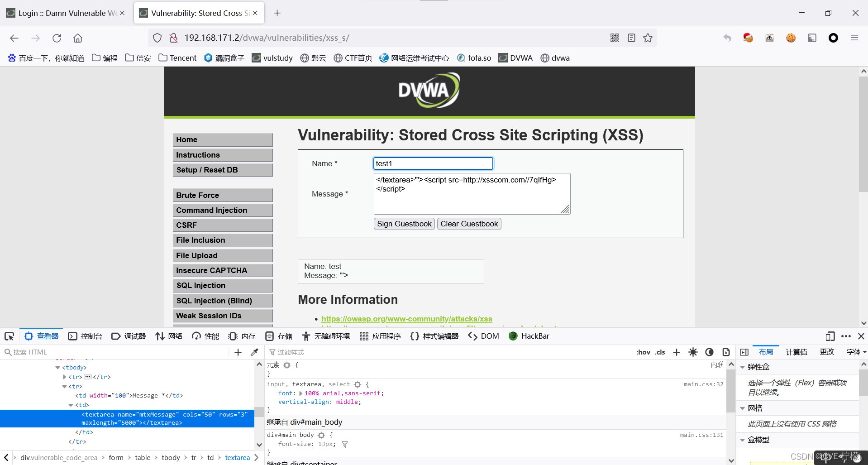The width and height of the screenshot is (868, 465).
Task: Open a new browser tab
Action: 277,13
